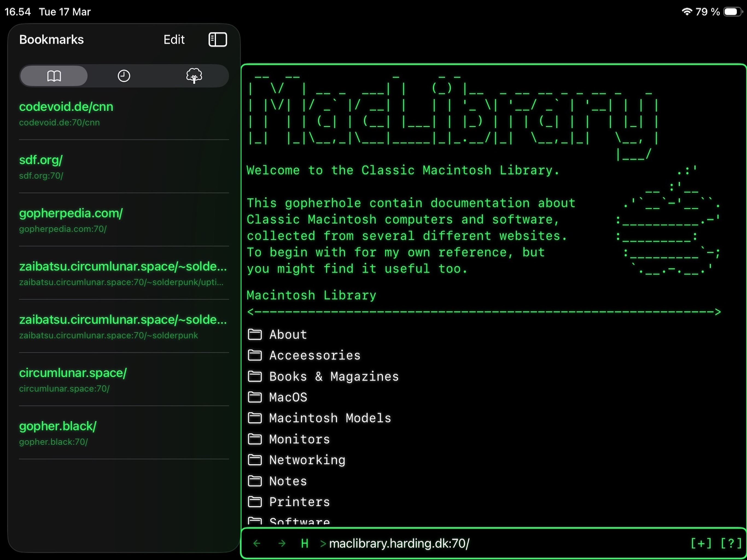Add bookmark with [+] button
The height and width of the screenshot is (560, 747).
click(x=701, y=543)
